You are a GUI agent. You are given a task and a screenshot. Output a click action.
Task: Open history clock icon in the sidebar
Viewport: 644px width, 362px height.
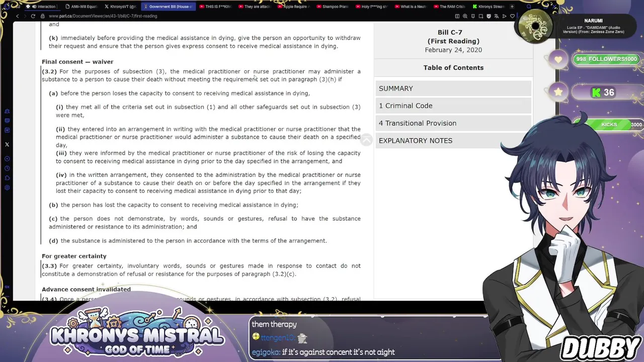tap(7, 168)
